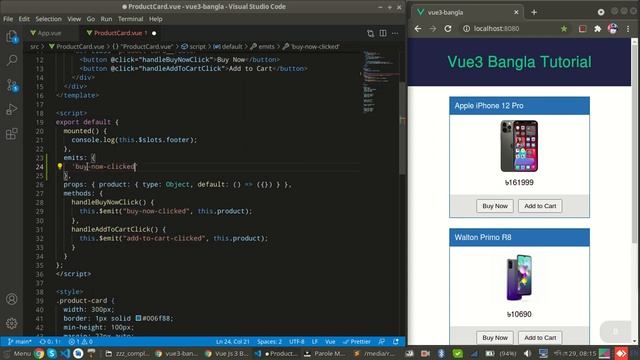Screen dimensions: 640x360
Task: Click Buy Now for Apple iPhone 12 Pro
Action: [495, 206]
